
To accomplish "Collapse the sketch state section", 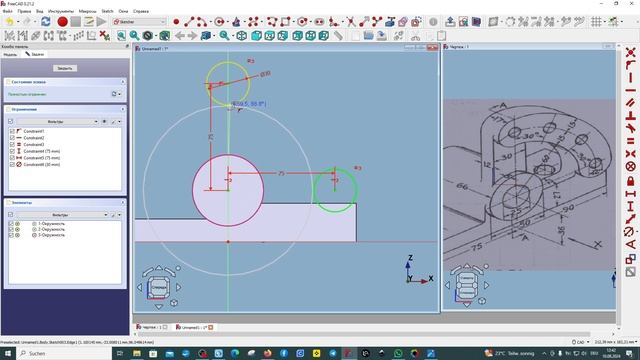I will click(123, 82).
